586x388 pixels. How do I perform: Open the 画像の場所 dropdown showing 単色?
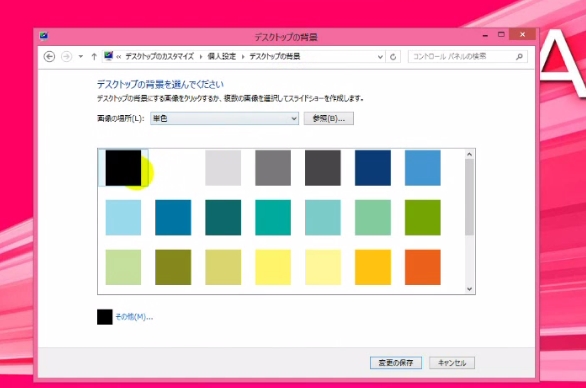[x=224, y=118]
